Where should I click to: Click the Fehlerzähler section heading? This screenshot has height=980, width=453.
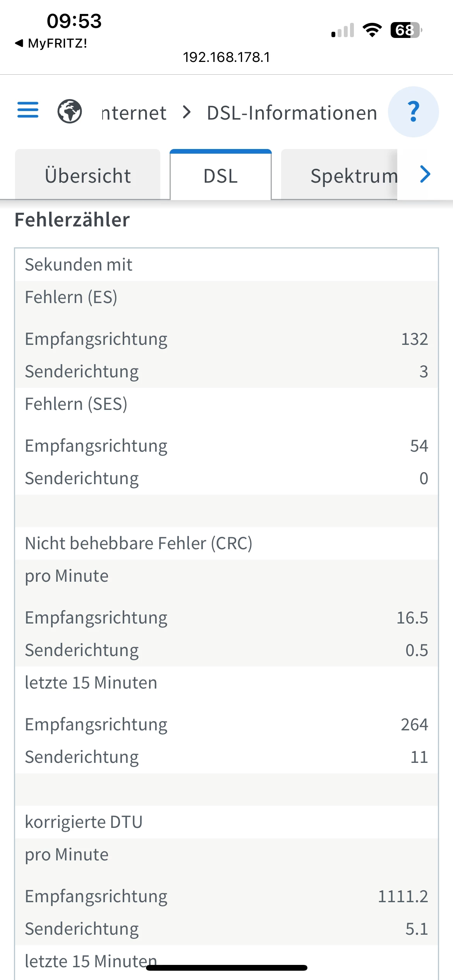click(x=72, y=220)
